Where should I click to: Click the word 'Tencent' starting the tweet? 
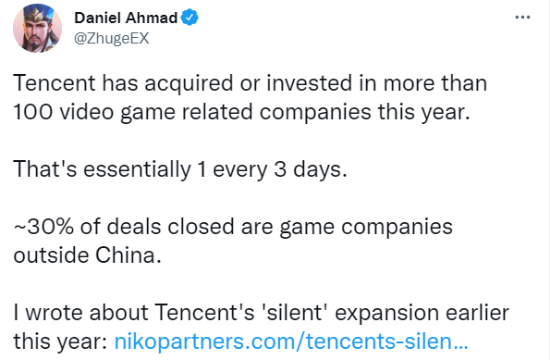[54, 84]
